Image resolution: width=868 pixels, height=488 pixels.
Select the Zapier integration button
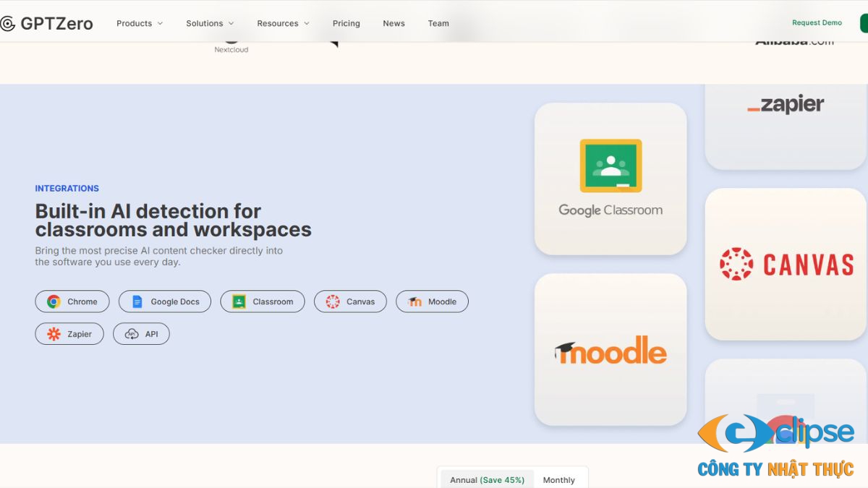coord(69,334)
